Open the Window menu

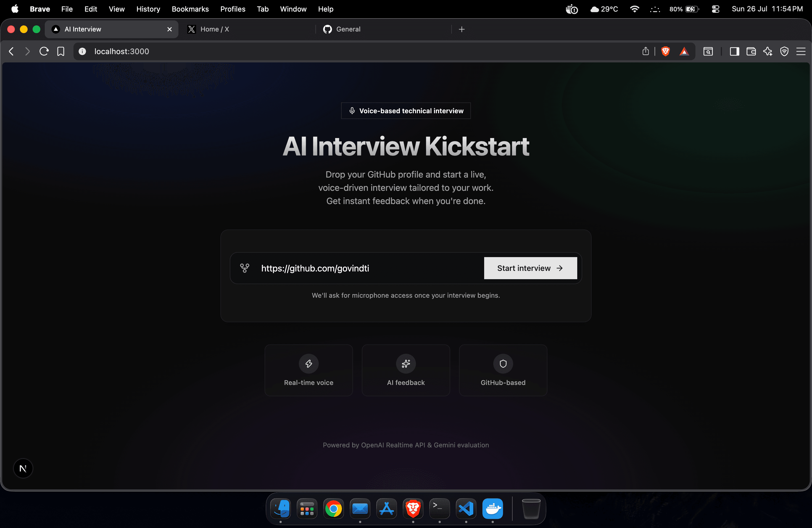click(x=293, y=9)
